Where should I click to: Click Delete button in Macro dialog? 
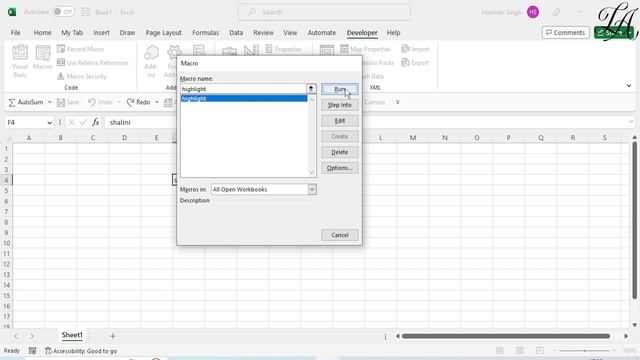pyautogui.click(x=340, y=152)
